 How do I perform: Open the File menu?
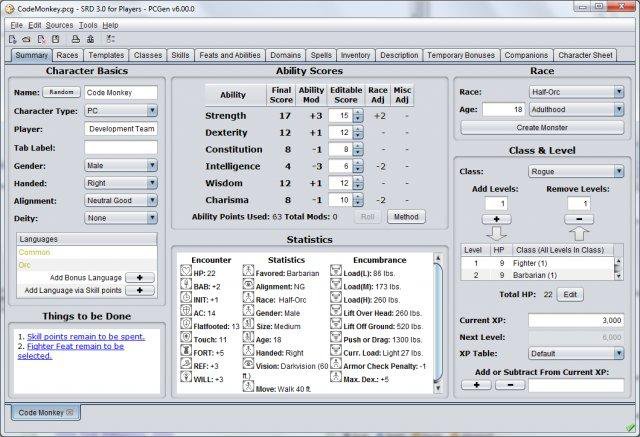[x=16, y=25]
